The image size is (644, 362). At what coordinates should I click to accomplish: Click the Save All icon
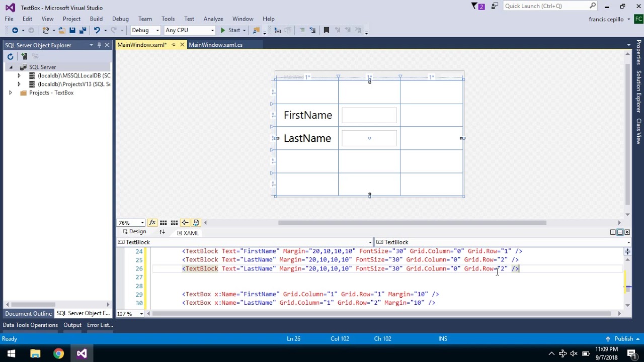point(82,30)
